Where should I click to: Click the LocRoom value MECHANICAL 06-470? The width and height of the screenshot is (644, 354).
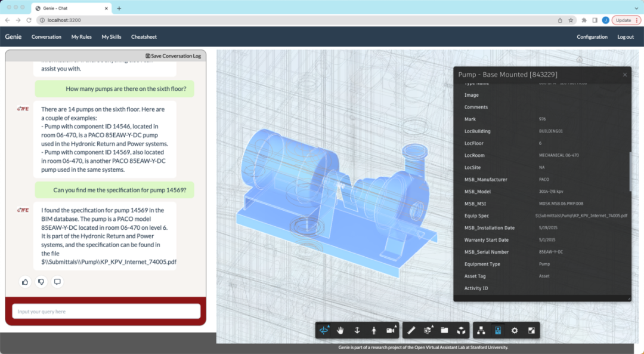click(x=559, y=155)
